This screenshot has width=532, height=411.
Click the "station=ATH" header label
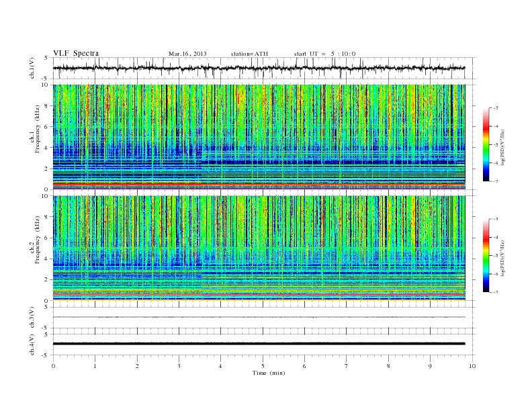coord(249,54)
